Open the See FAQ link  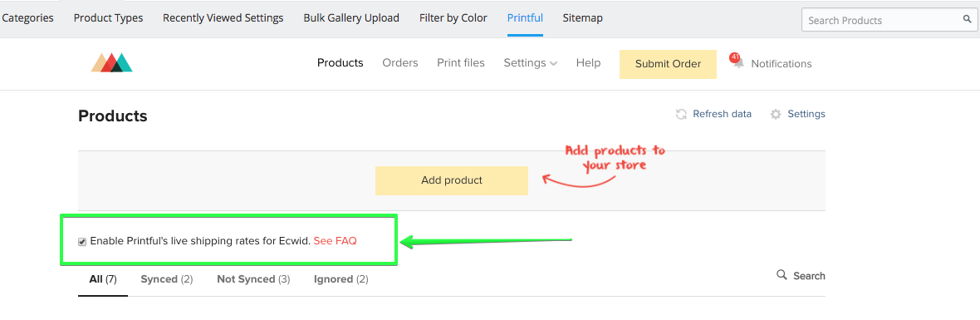point(335,241)
